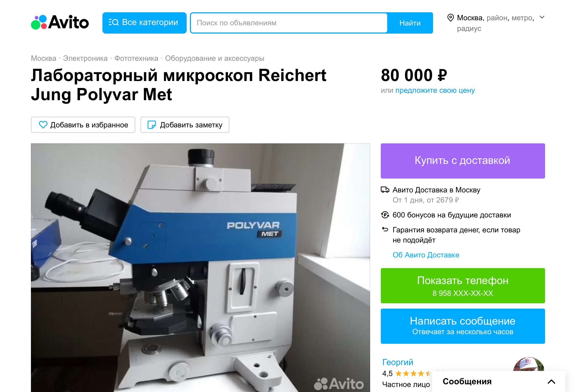Viewport: 576px width, 392px height.
Task: Focus the Поиск по объявлениям field
Action: coord(289,23)
